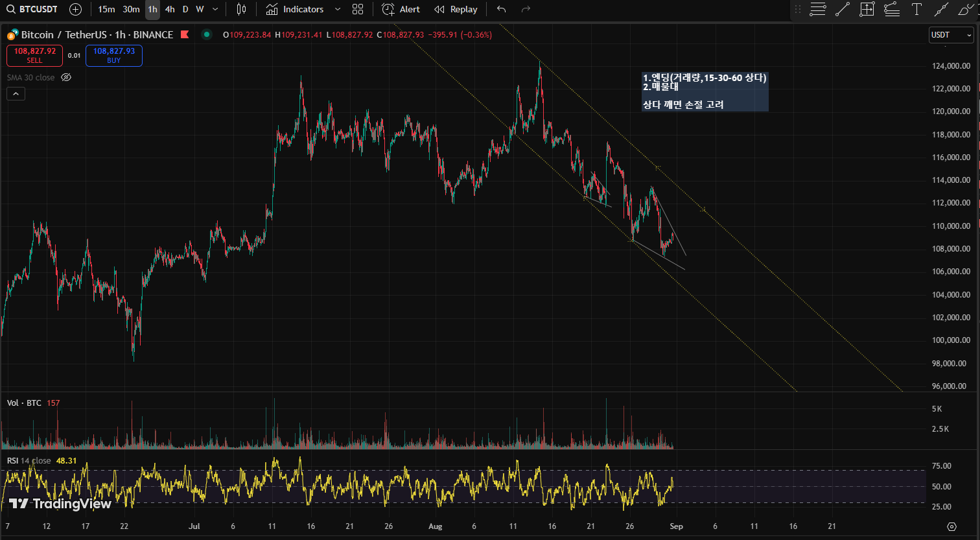Screen dimensions: 980x540
Task: Grab the favorites drawing toolbar drag handle
Action: pyautogui.click(x=798, y=9)
